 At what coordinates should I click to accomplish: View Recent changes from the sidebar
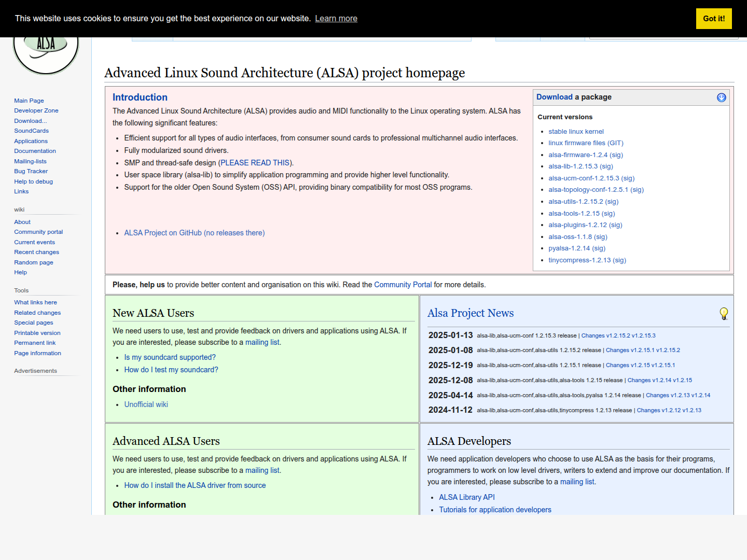(x=37, y=252)
